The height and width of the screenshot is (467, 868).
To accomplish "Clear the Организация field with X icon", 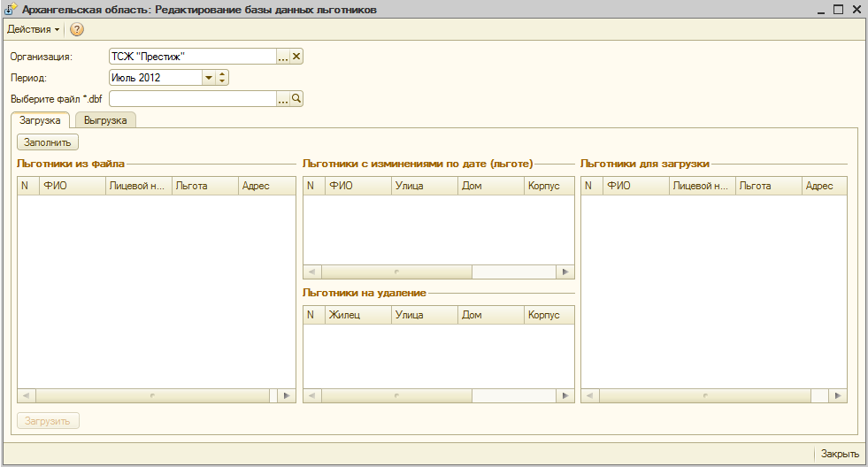I will point(297,57).
